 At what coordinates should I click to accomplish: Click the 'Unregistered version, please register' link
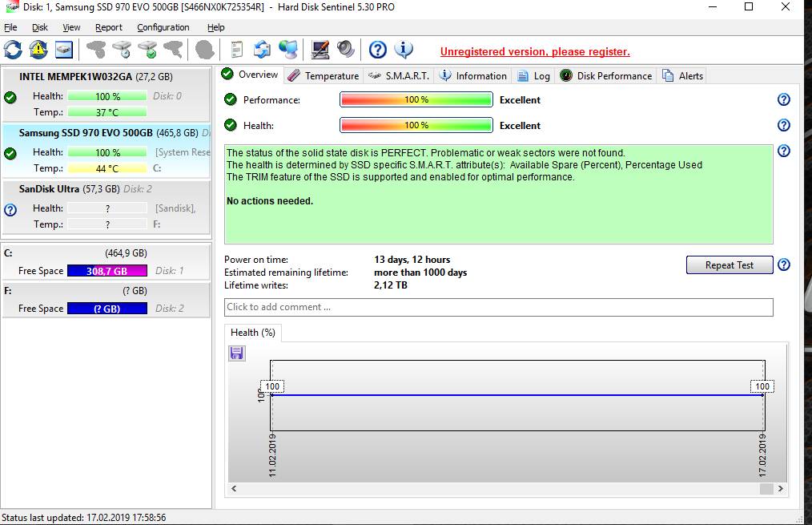click(x=535, y=52)
